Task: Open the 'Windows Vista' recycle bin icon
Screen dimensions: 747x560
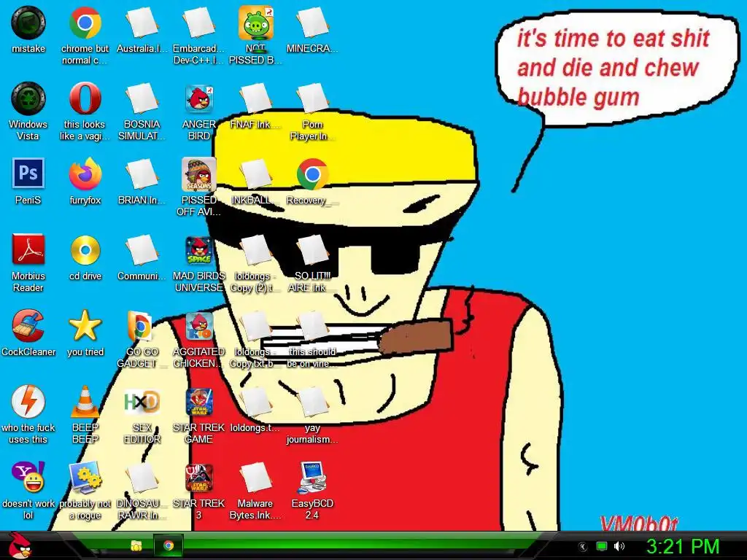Action: (28, 98)
